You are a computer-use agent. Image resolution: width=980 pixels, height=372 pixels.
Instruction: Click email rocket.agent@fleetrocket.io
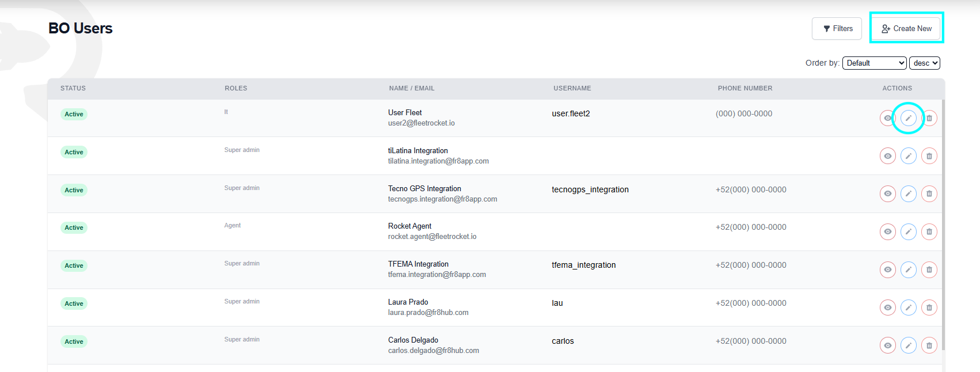coord(432,236)
